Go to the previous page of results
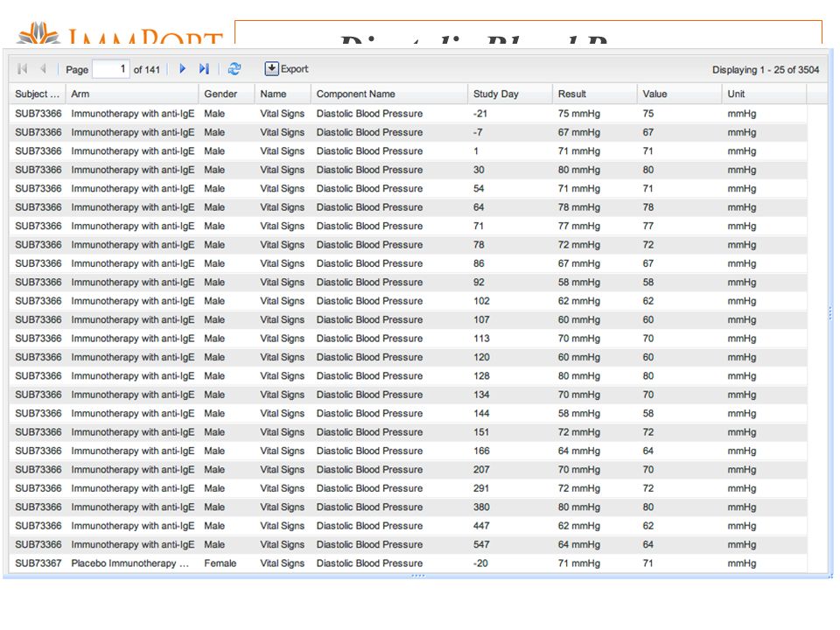Viewport: 840px width, 630px height. tap(43, 68)
